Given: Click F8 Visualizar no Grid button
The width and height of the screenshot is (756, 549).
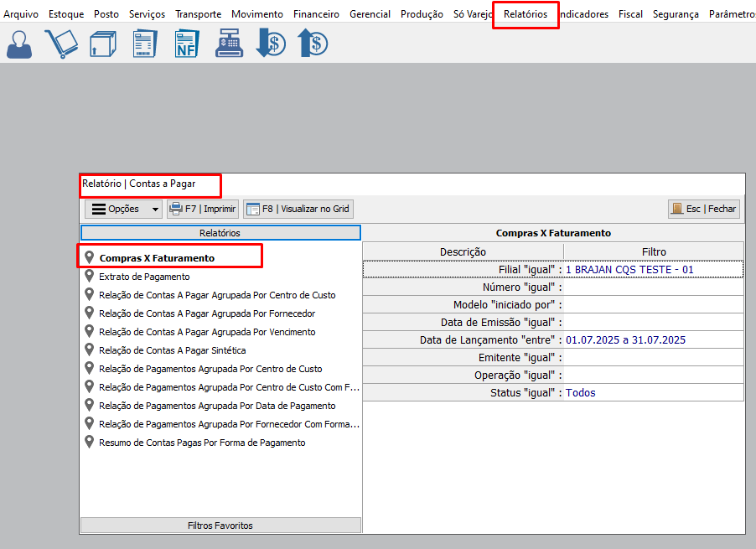Looking at the screenshot, I should 298,209.
